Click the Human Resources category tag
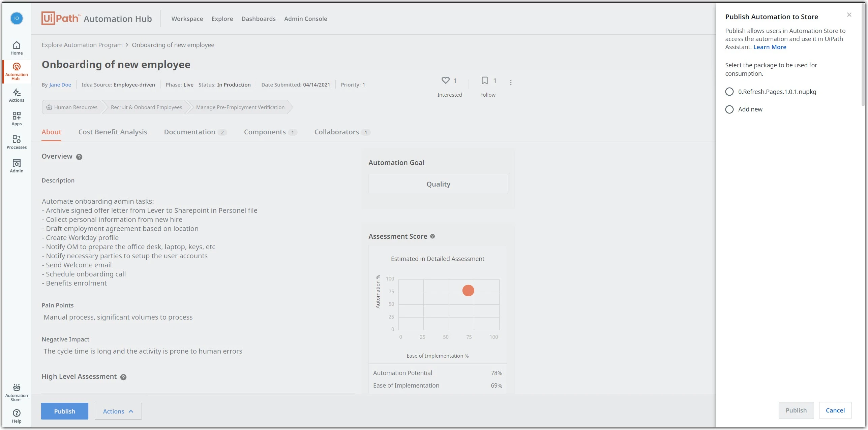This screenshot has height=430, width=868. pos(72,107)
